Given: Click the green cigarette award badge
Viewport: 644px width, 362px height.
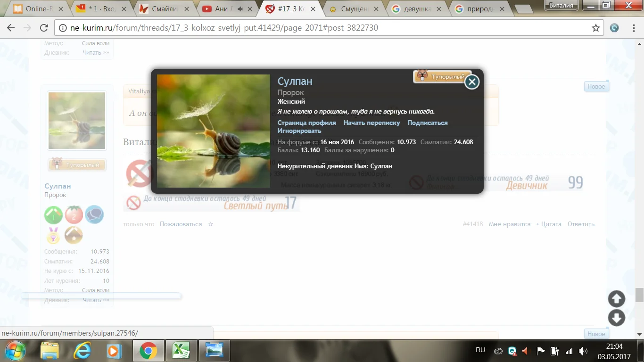Looking at the screenshot, I should point(54,215).
